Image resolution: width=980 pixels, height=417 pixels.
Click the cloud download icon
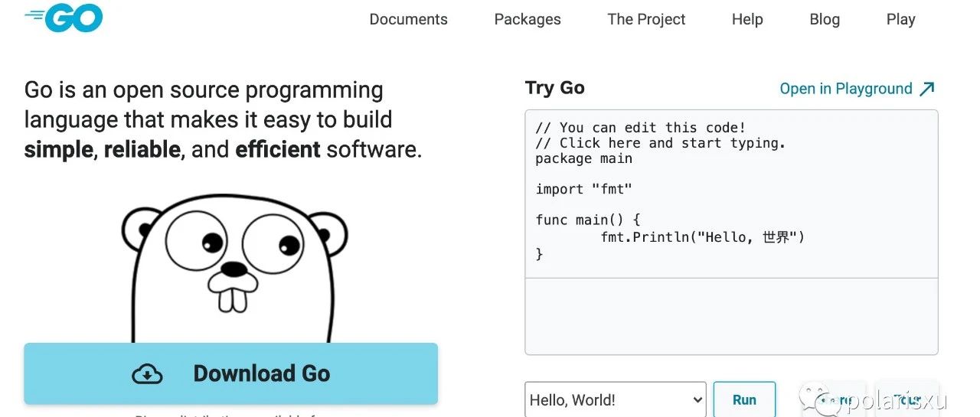coord(147,373)
